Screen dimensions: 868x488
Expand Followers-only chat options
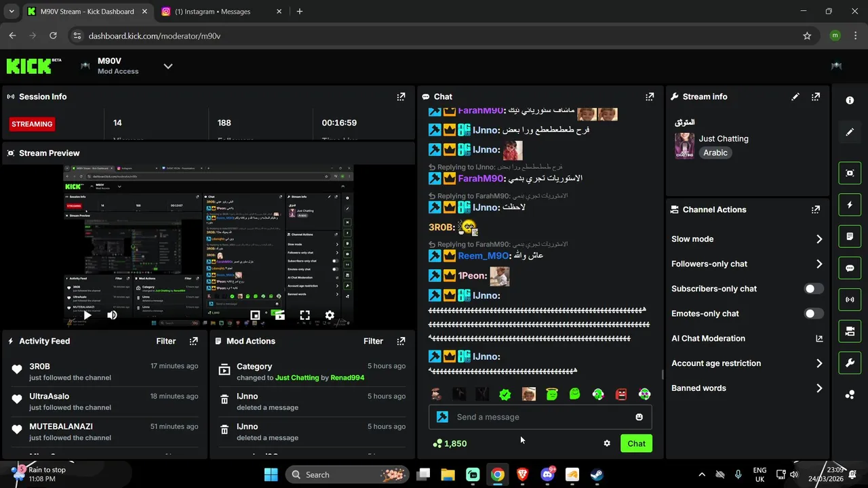click(747, 264)
